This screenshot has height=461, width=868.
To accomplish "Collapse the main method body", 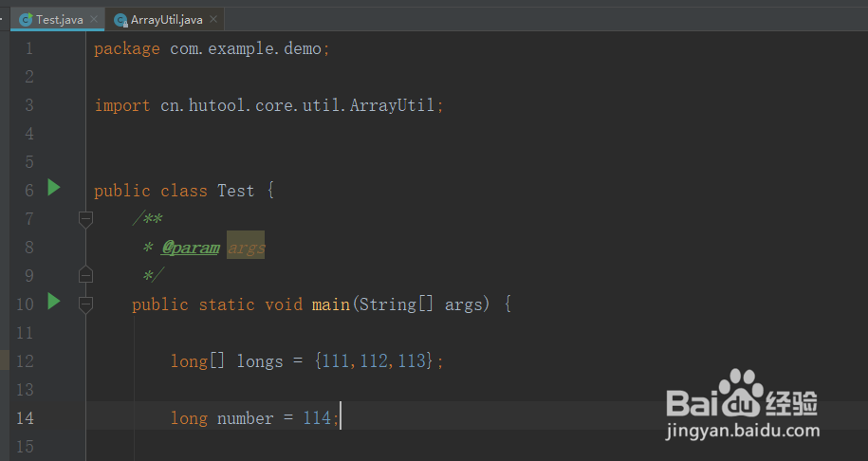I will 85,304.
